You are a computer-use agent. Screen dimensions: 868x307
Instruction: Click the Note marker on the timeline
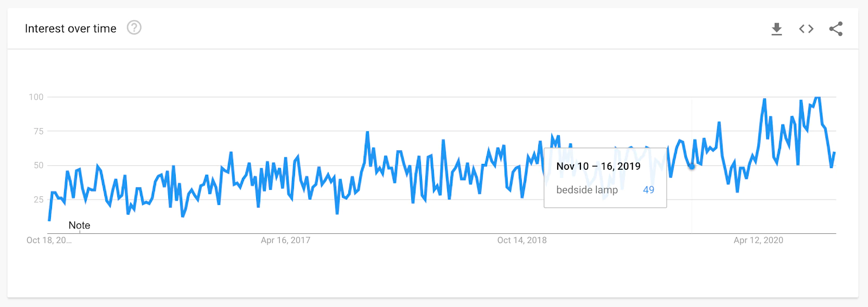click(x=79, y=226)
